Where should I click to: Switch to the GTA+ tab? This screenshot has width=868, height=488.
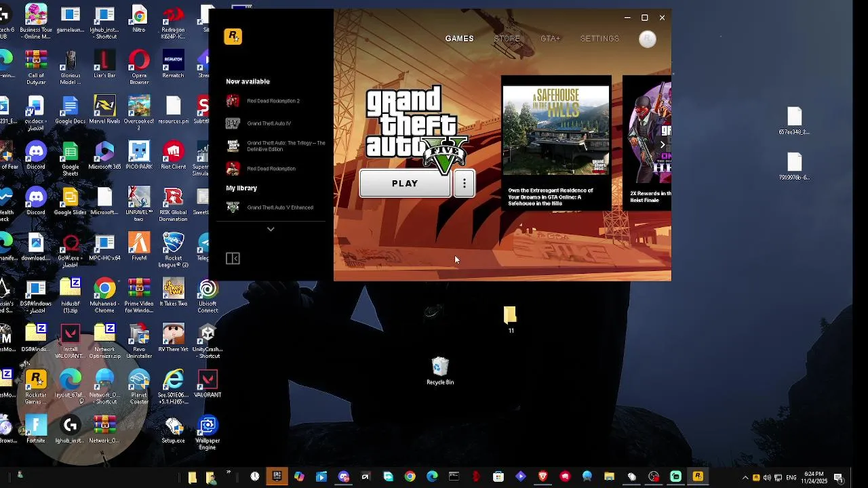click(x=550, y=39)
